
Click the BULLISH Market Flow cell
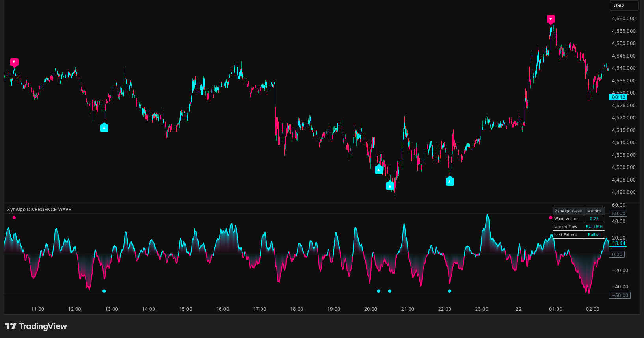pos(594,227)
